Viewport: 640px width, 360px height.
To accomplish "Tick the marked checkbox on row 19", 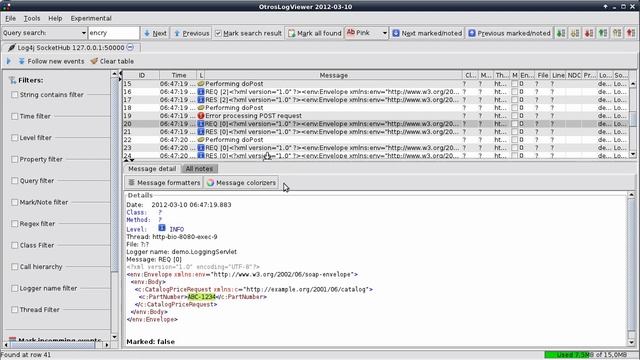I will pyautogui.click(x=514, y=116).
